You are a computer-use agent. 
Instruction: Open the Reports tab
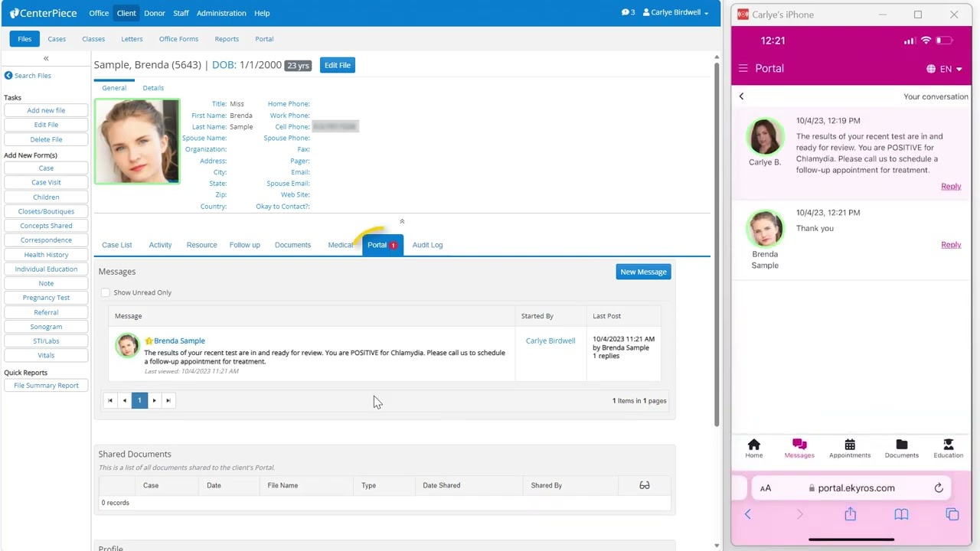pos(227,39)
